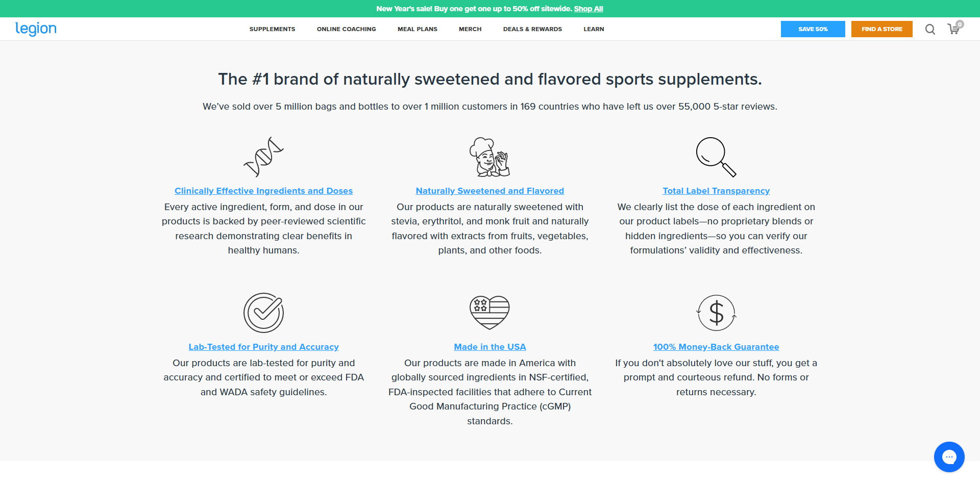Click the large magnifying glass transparency icon

[x=716, y=157]
